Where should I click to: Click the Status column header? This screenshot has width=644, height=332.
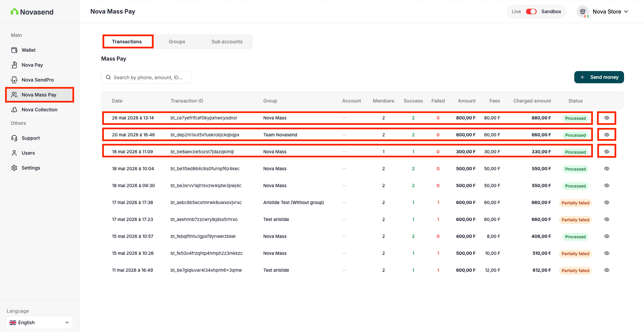coord(575,101)
